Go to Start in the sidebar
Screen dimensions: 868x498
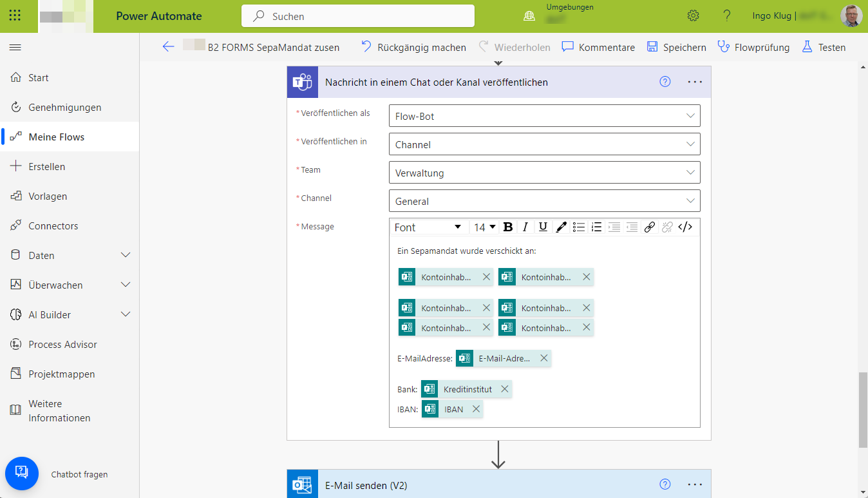tap(70, 77)
